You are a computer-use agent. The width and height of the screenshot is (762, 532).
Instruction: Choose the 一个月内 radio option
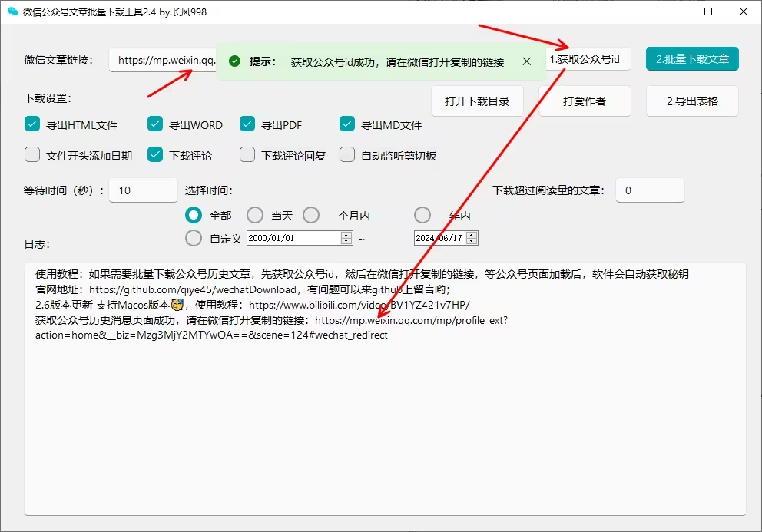pos(311,216)
